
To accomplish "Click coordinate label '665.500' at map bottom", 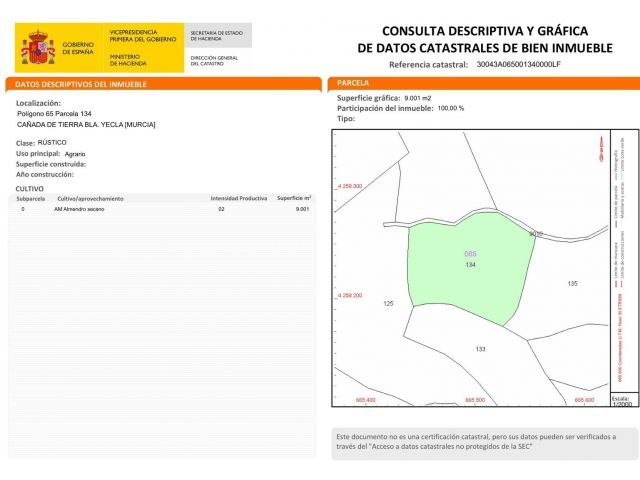I will [x=475, y=400].
